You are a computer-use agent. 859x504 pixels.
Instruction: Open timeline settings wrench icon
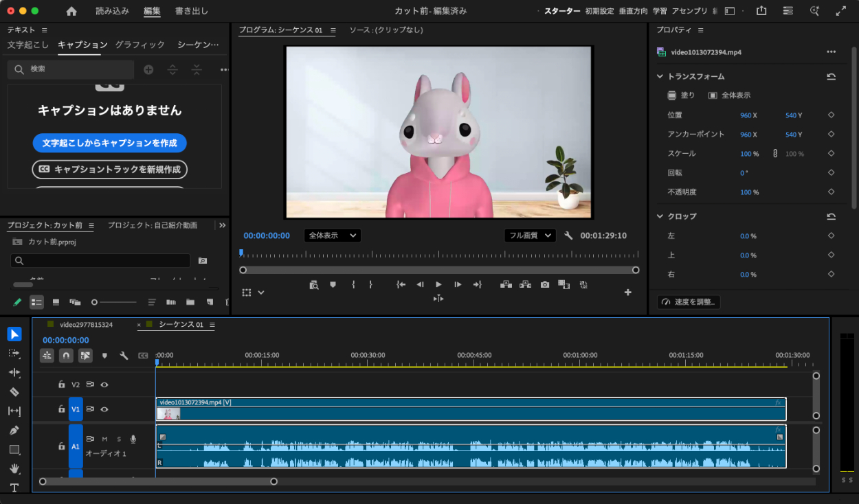(x=124, y=356)
